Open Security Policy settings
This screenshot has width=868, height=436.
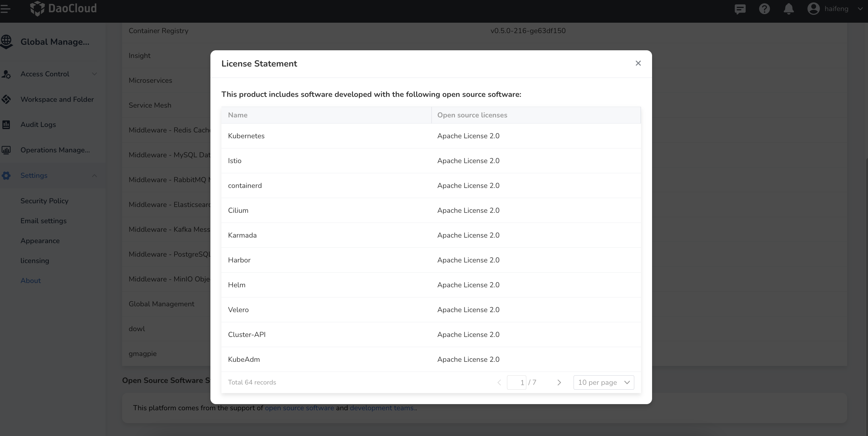[x=44, y=201]
